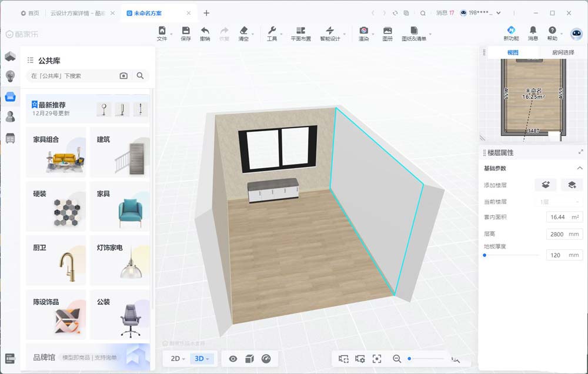588x374 pixels.
Task: Switch to the 2D view mode
Action: [178, 359]
